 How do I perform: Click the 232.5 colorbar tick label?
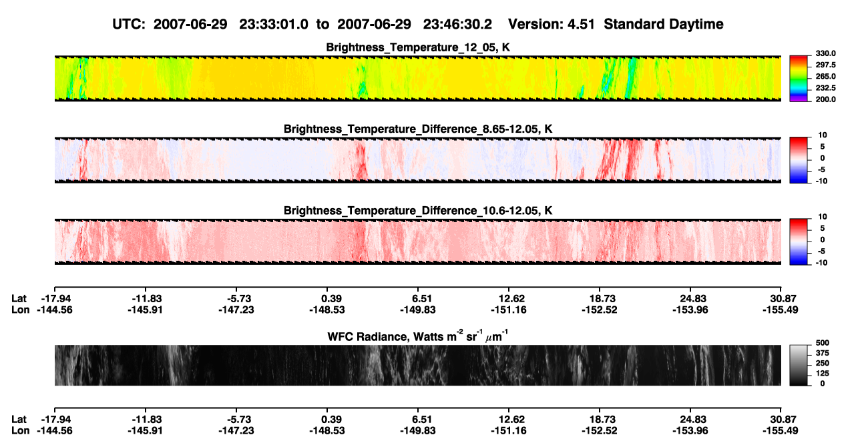pyautogui.click(x=825, y=88)
